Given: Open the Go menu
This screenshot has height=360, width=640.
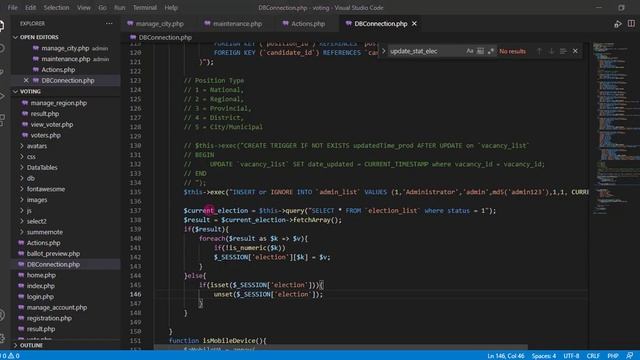Looking at the screenshot, I should (x=102, y=7).
